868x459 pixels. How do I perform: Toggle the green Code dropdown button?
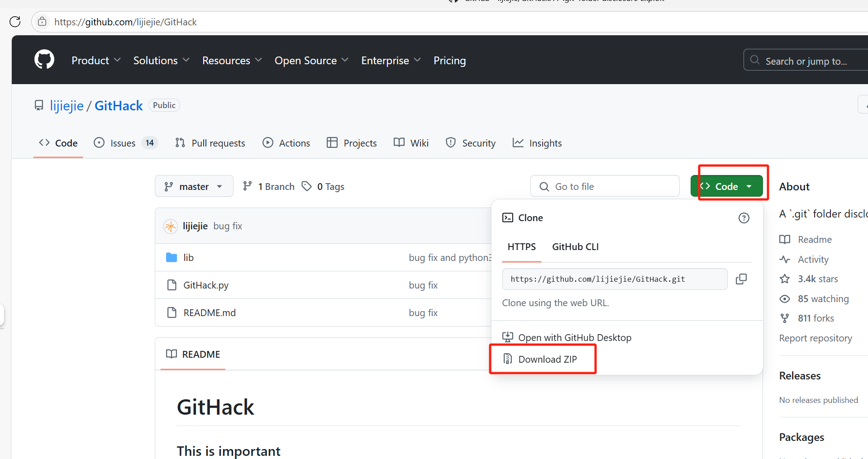[x=726, y=186]
